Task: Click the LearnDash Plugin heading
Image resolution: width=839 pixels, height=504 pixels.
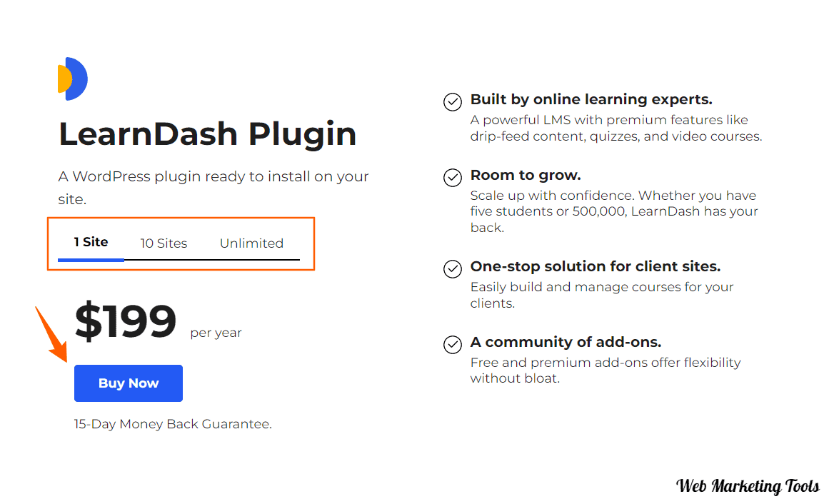Action: coord(208,133)
